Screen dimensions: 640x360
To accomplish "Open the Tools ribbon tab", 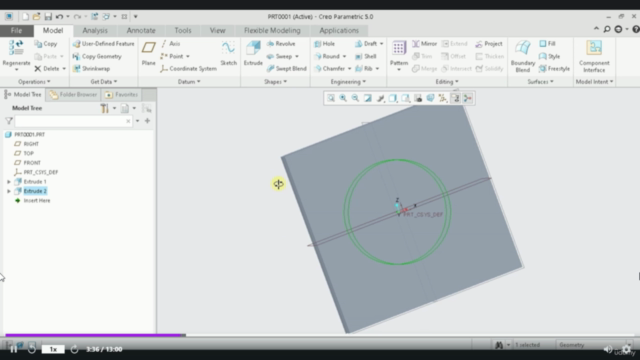I will click(183, 31).
